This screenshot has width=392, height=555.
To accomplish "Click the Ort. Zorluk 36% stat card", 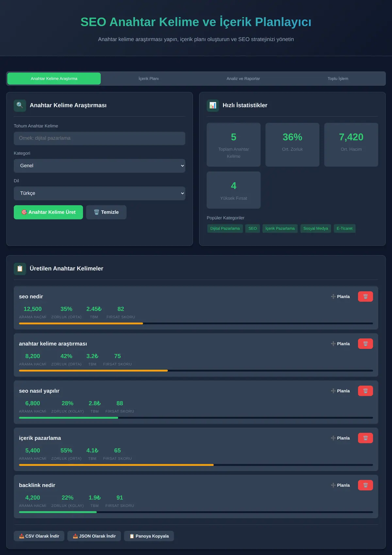I will [x=292, y=145].
